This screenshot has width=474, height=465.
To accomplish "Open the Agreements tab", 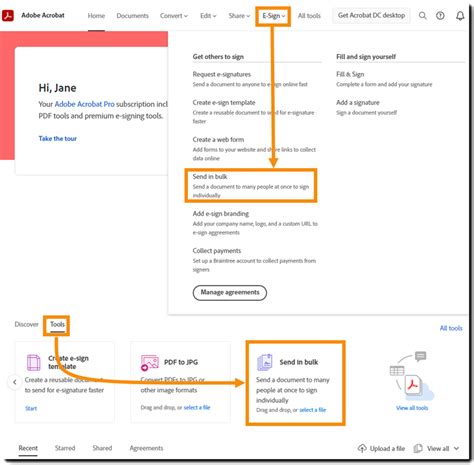I will coord(146,448).
